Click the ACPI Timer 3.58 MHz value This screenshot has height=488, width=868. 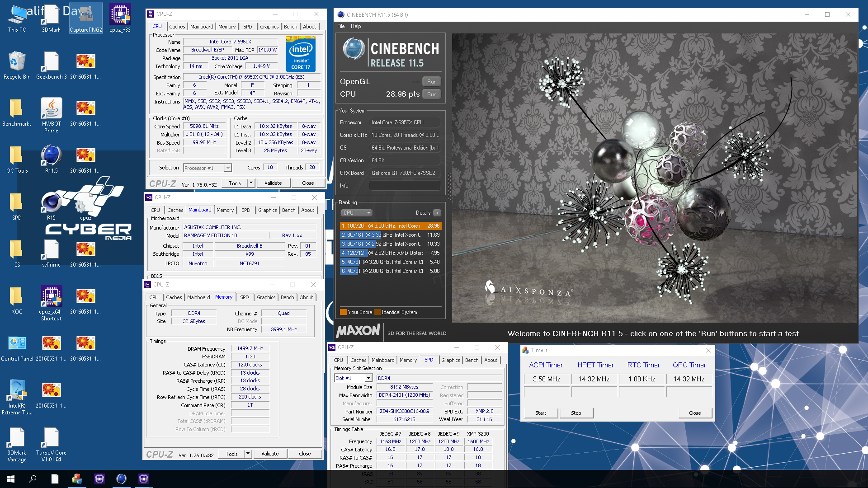coord(547,379)
